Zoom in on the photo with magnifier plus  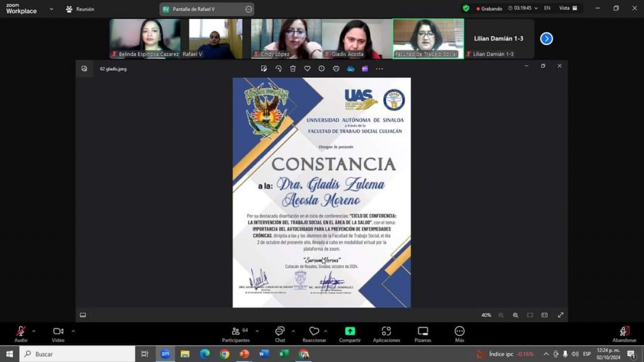tap(515, 315)
